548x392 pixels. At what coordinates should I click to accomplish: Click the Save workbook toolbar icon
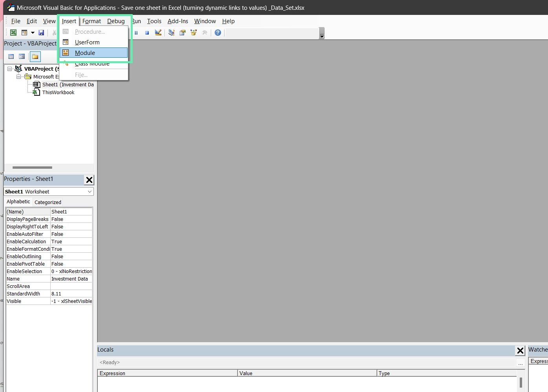pos(41,33)
